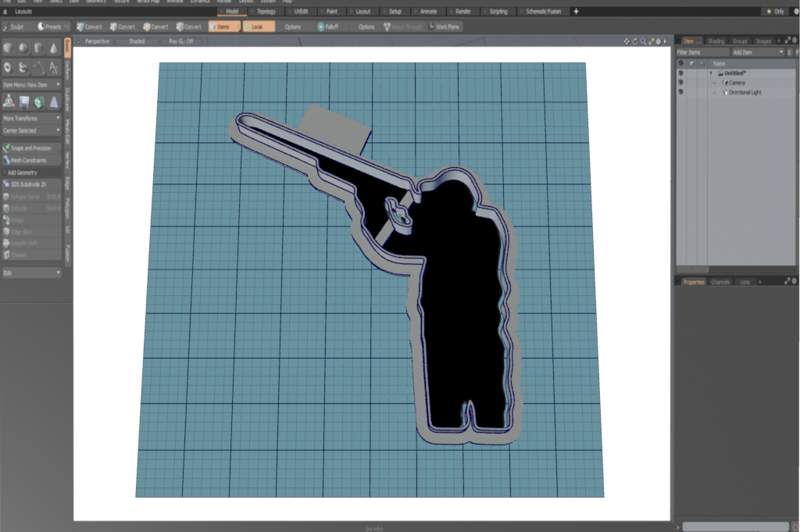Click the green cube transform icon

(39, 102)
